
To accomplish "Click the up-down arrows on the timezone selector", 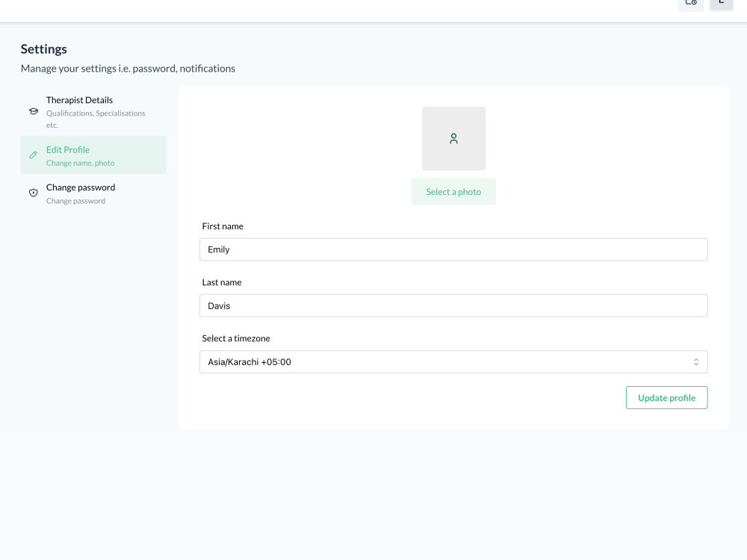I will coord(696,362).
